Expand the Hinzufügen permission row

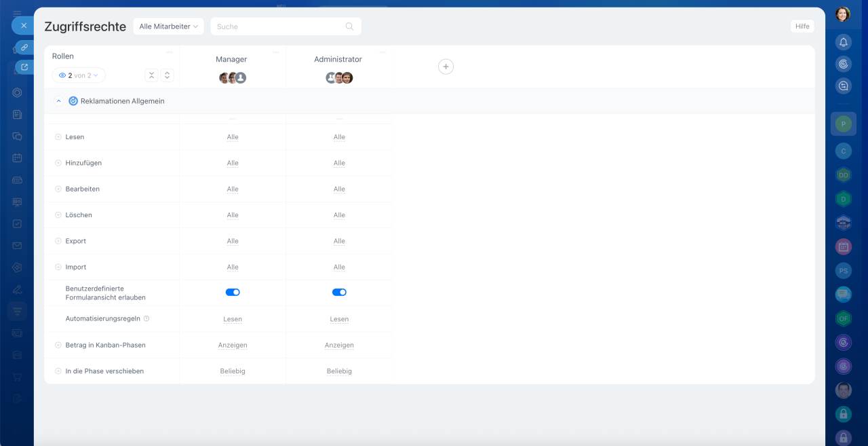[58, 163]
